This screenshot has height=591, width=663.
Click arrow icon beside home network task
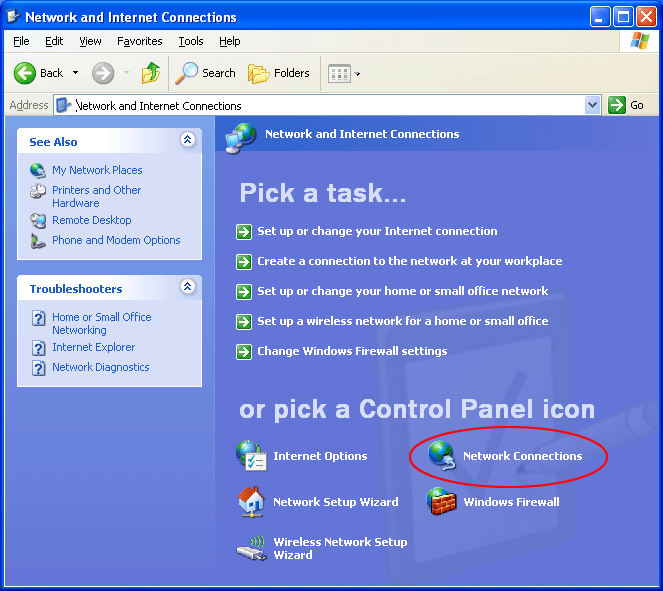[244, 292]
